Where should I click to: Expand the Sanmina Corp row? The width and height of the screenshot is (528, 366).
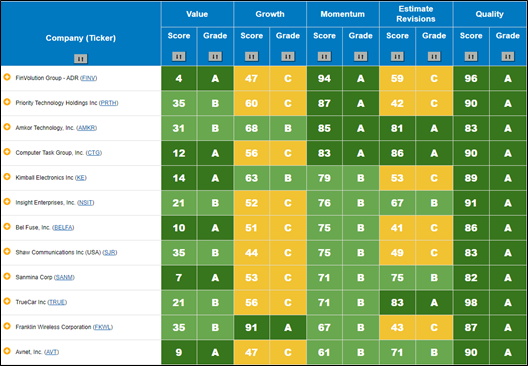(x=7, y=276)
